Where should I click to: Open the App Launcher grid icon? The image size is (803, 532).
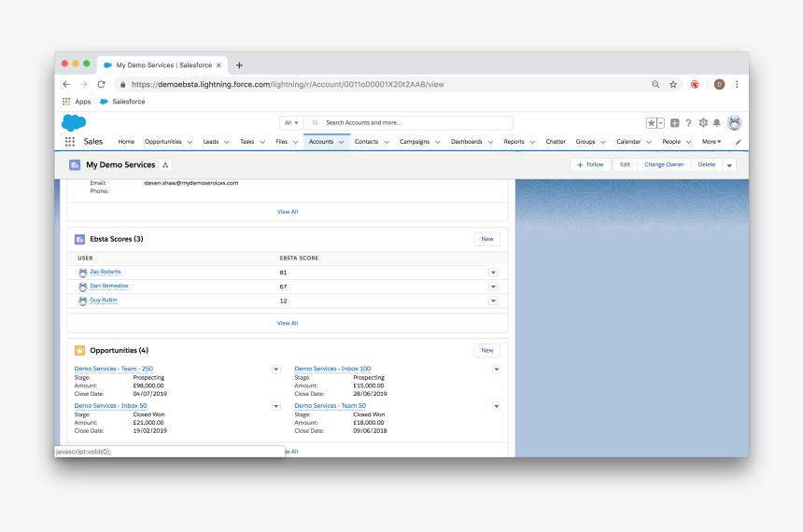point(70,142)
